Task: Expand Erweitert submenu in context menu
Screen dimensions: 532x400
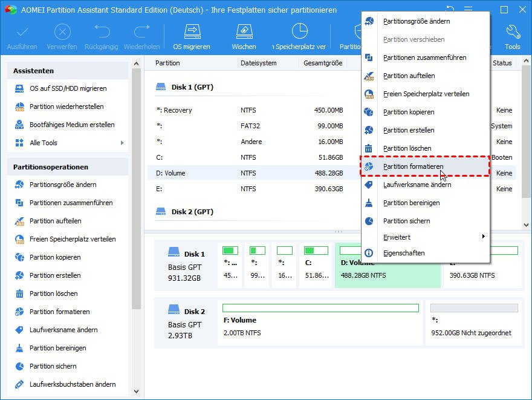Action: [426, 237]
